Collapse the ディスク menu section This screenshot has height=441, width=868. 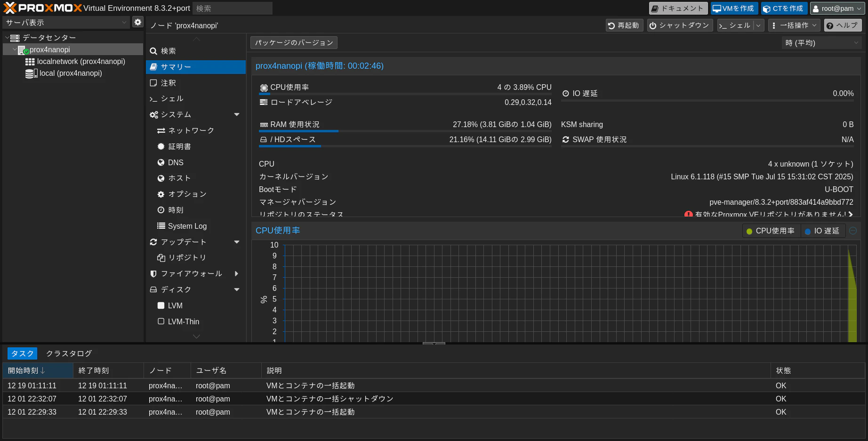coord(237,290)
